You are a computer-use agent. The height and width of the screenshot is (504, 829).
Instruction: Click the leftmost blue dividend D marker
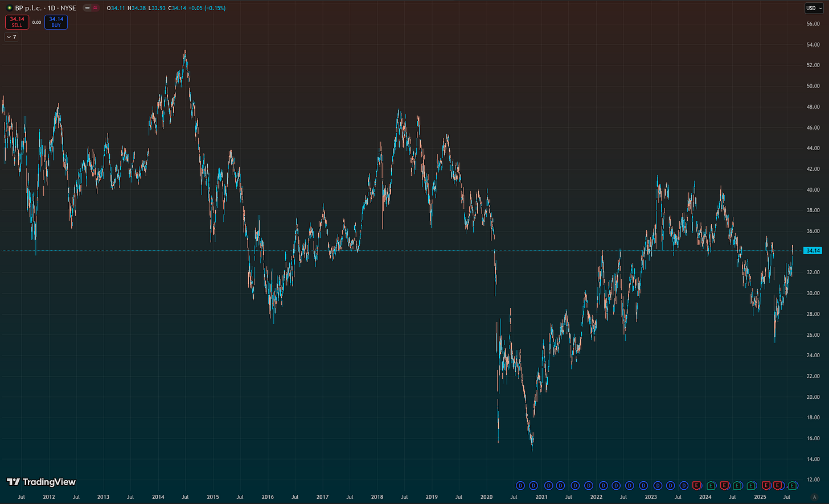click(x=520, y=486)
